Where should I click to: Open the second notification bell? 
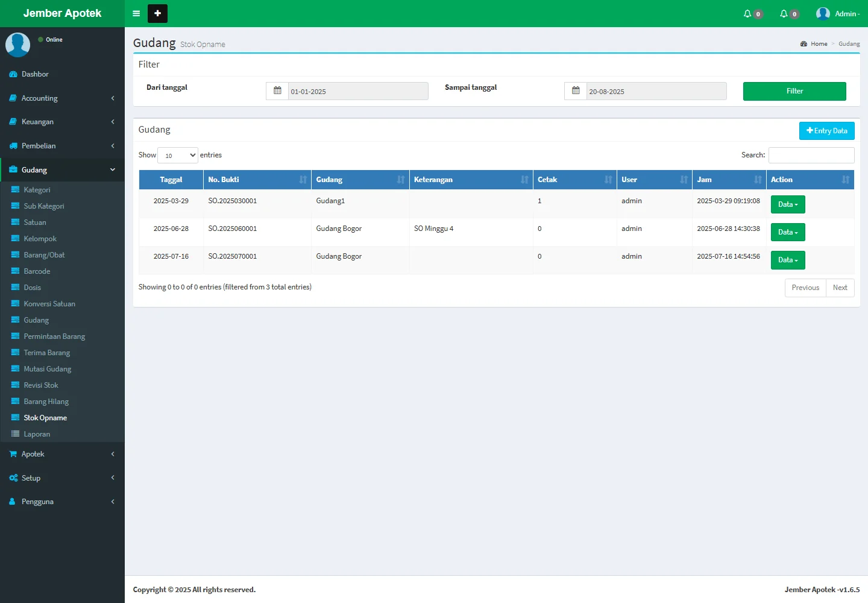coord(784,14)
